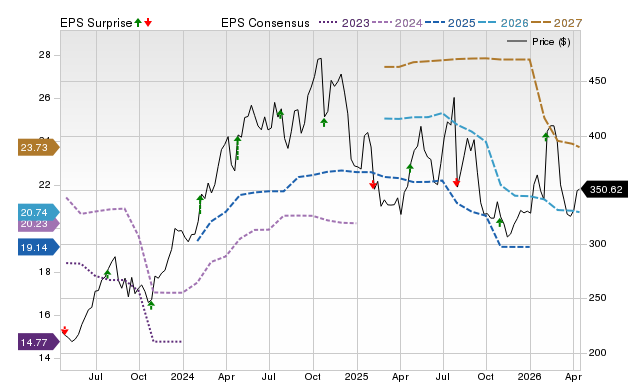Select the green beat arrow just after Oct 2024
The image size is (640, 382).
coord(324,122)
